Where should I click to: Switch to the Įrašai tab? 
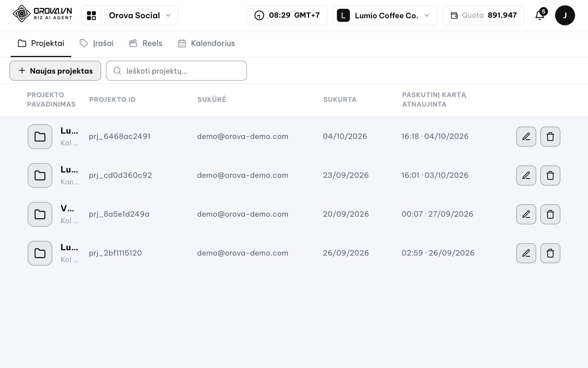[x=97, y=44]
